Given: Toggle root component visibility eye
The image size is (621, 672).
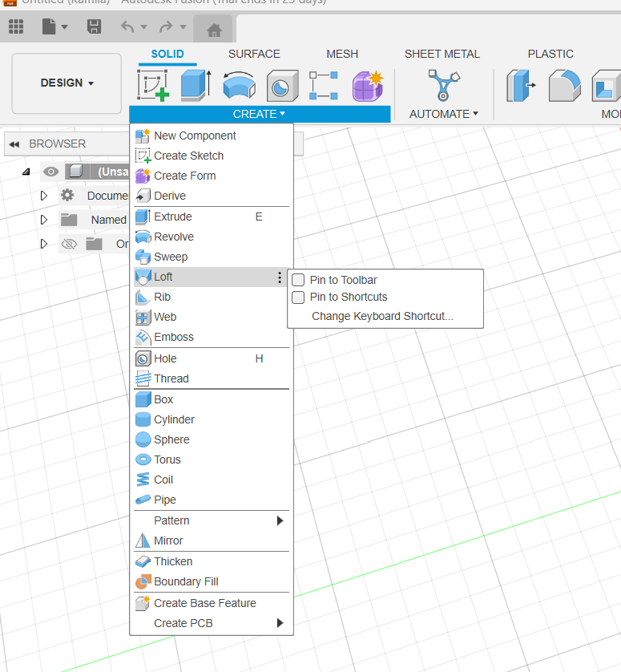Looking at the screenshot, I should click(x=50, y=172).
